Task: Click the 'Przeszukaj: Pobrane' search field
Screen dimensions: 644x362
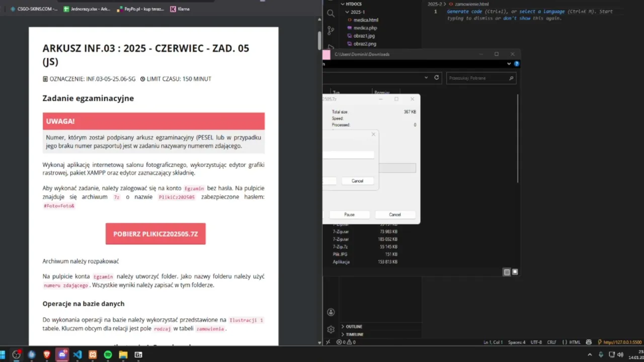Action: pos(481,78)
